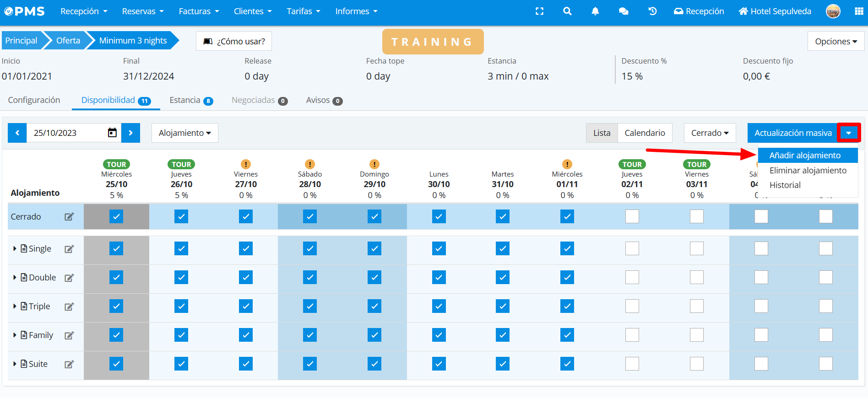
Task: Expand the Family accommodation row
Action: point(15,335)
